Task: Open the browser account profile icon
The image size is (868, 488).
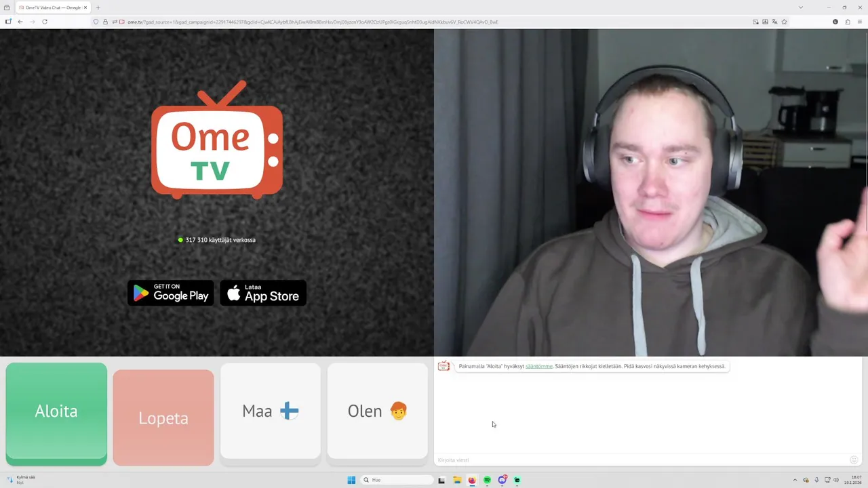Action: [x=835, y=22]
